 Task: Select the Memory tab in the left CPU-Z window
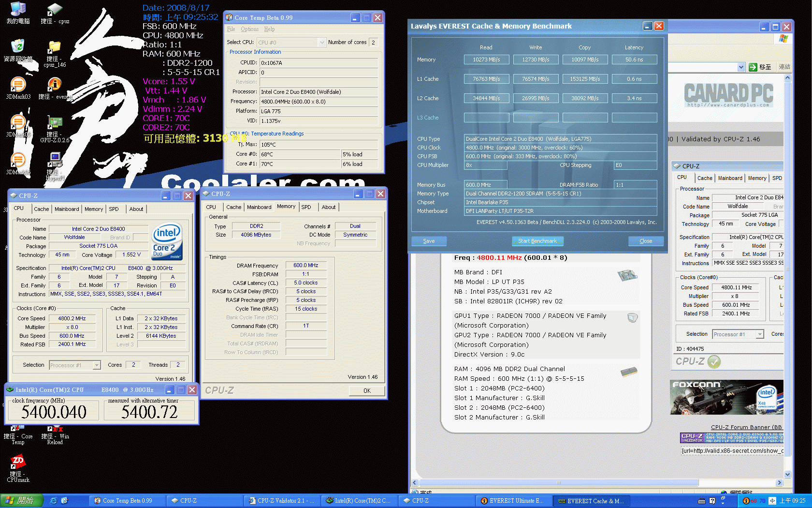click(x=94, y=209)
